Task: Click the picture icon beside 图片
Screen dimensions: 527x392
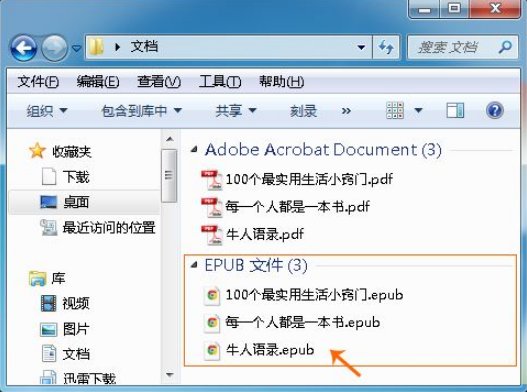Action: 49,329
